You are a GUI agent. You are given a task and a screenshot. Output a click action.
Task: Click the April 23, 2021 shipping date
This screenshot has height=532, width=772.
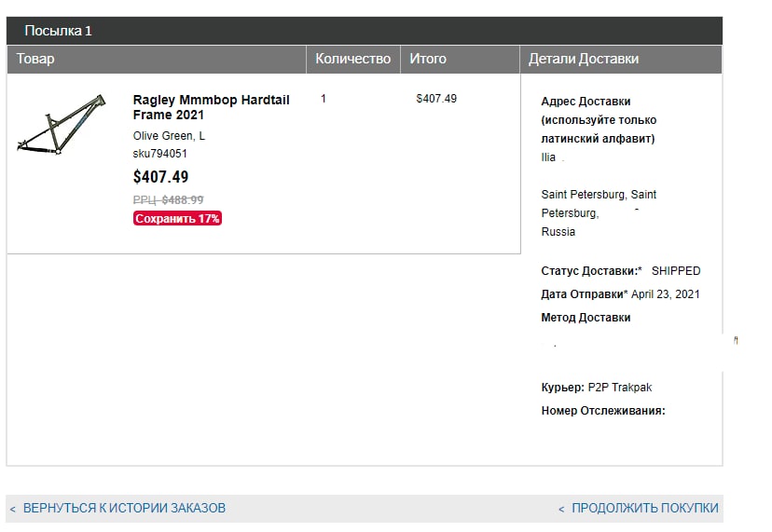click(x=665, y=294)
